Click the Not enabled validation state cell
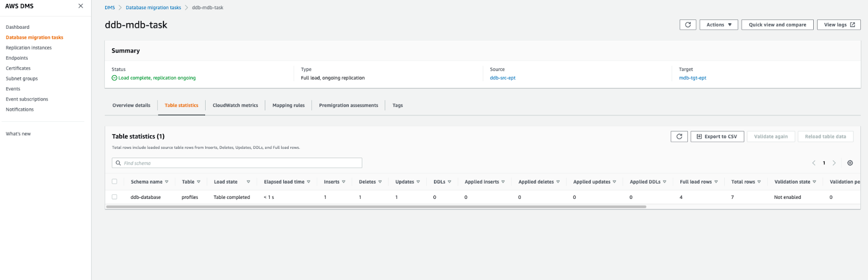Viewport: 868px width, 280px height. [x=787, y=197]
